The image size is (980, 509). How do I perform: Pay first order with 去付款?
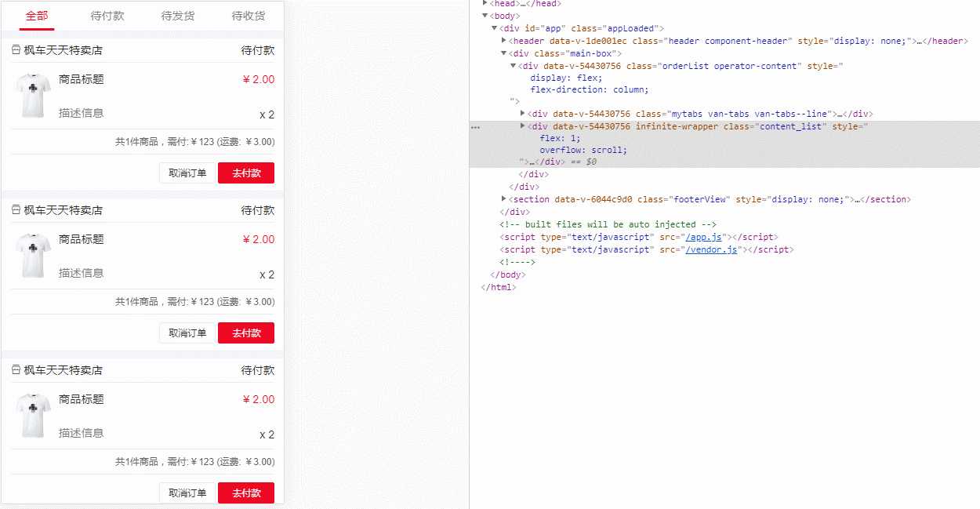point(246,173)
